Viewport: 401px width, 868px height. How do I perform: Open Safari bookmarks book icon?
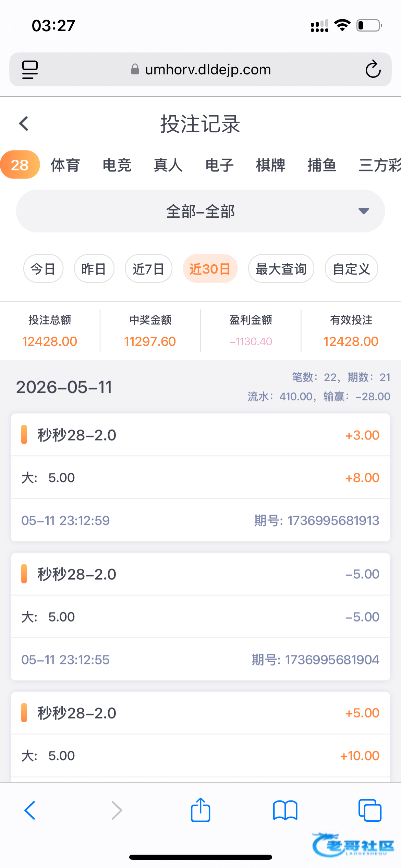(x=285, y=810)
